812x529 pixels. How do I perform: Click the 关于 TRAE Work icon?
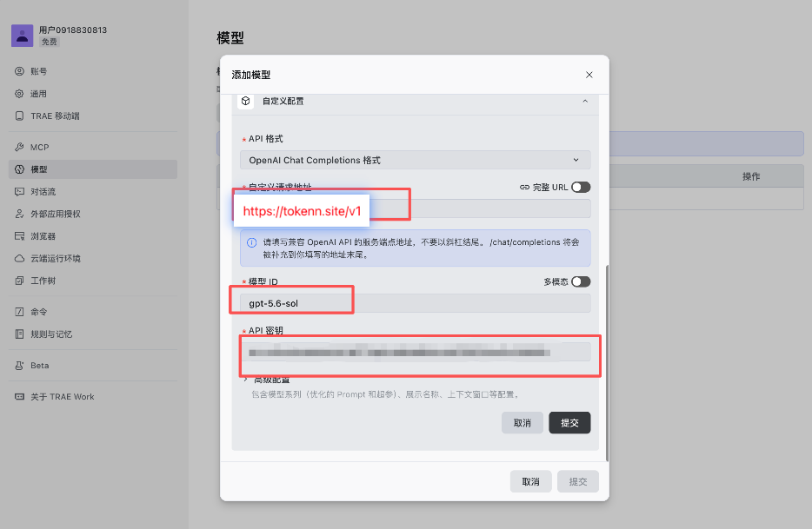[19, 396]
